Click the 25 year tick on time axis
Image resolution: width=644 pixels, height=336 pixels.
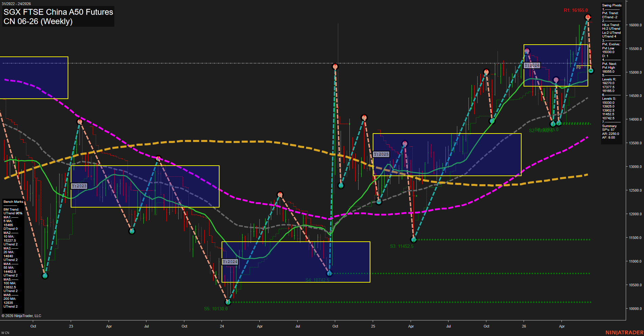(373, 326)
